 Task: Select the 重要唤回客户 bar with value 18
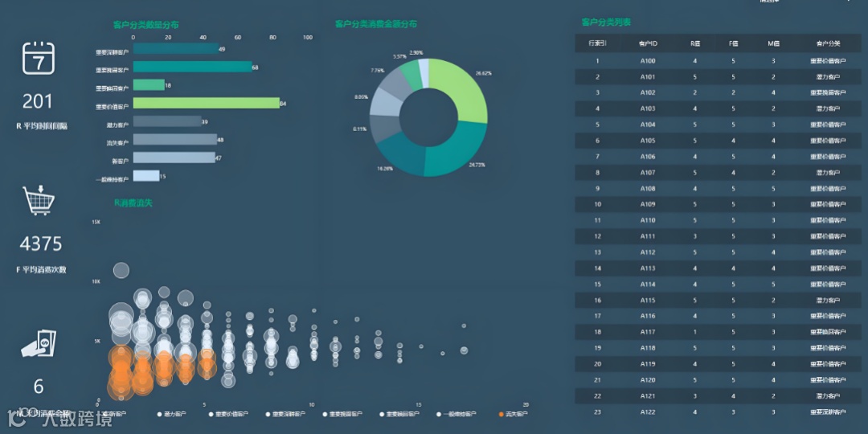point(149,85)
